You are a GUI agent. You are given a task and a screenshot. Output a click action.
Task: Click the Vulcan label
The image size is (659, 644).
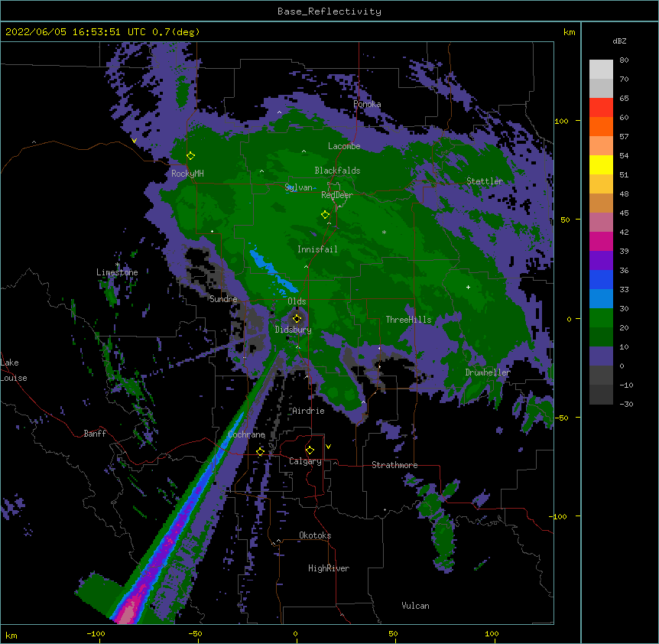click(x=415, y=606)
